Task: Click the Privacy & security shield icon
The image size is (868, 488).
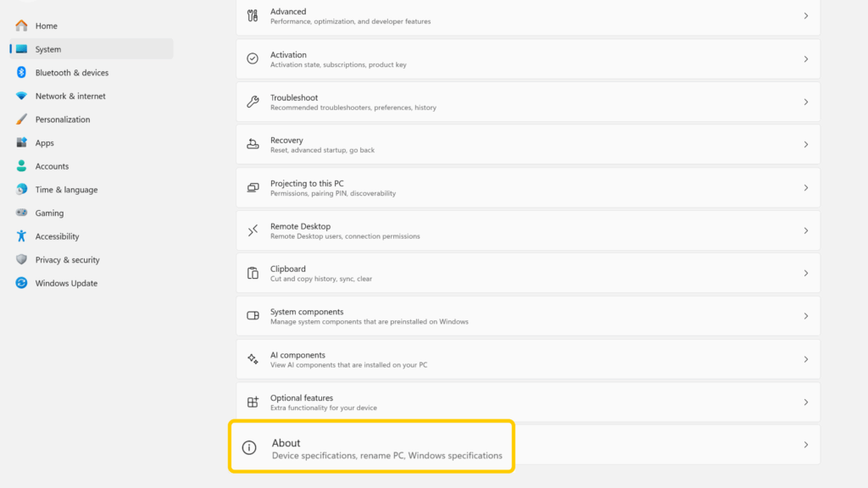Action: point(21,260)
